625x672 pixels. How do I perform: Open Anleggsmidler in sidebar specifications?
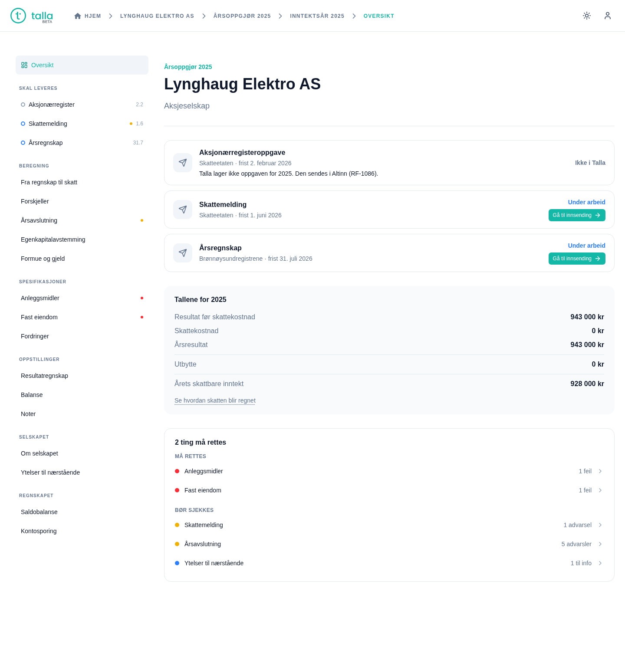[x=82, y=298]
